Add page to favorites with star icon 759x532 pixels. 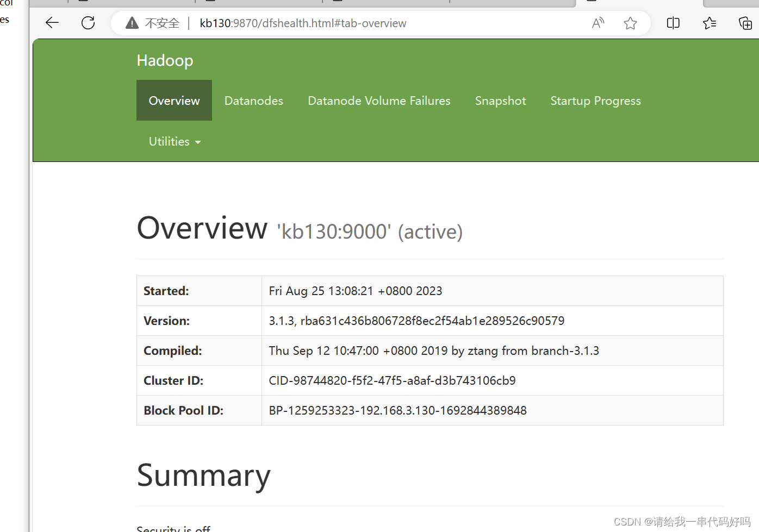630,23
